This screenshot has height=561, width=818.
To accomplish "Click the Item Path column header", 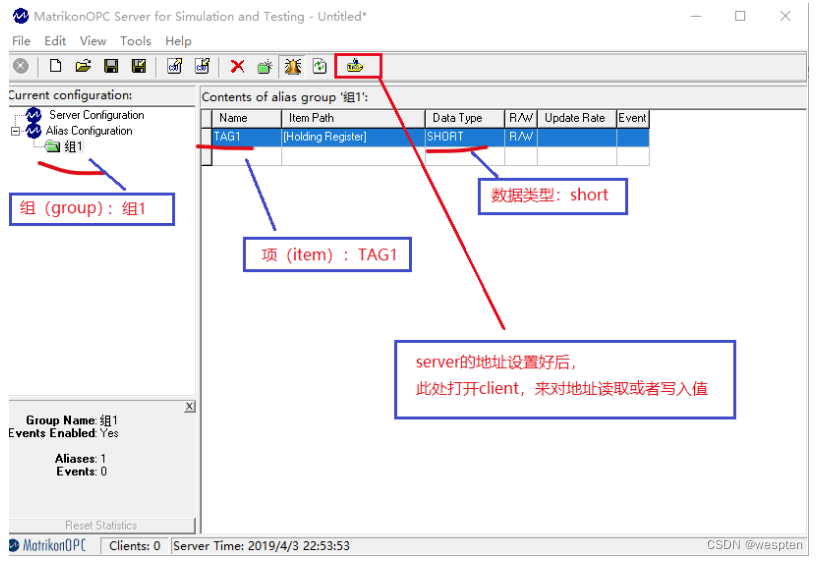I will point(353,118).
